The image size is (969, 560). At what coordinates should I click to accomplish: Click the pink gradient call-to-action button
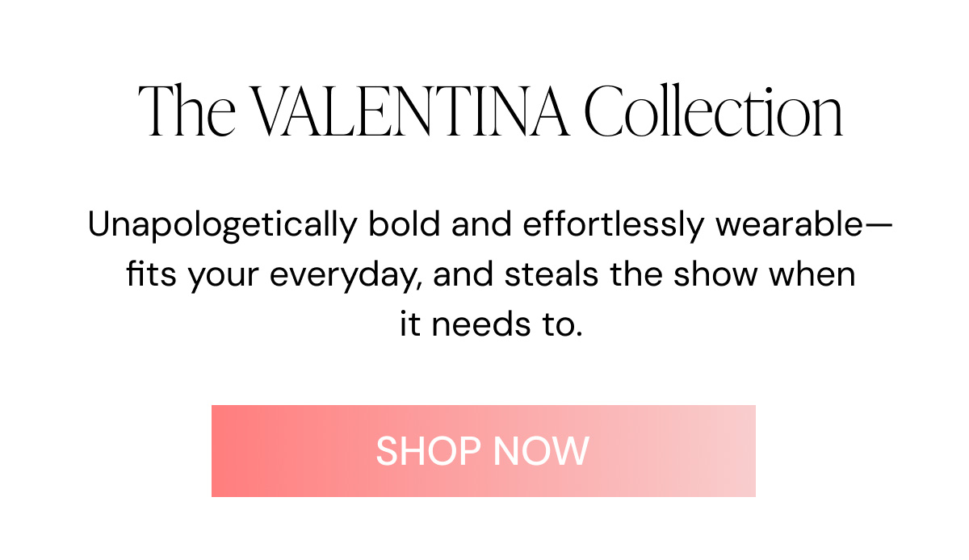[483, 450]
